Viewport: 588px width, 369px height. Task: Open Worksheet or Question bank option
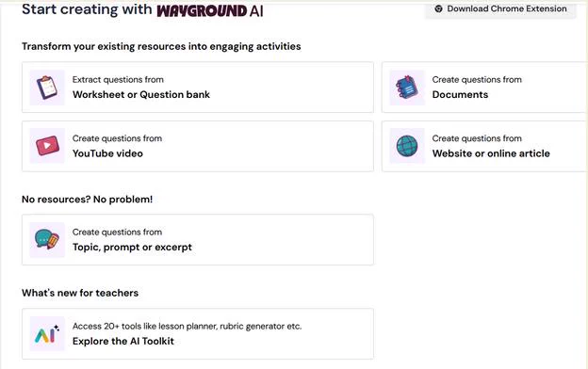[198, 88]
